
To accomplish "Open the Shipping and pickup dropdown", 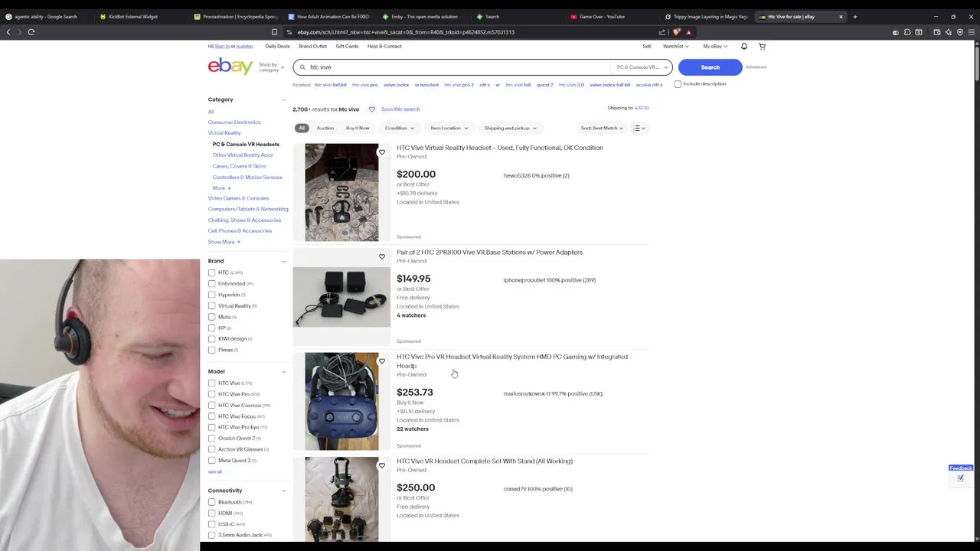I will click(x=510, y=128).
